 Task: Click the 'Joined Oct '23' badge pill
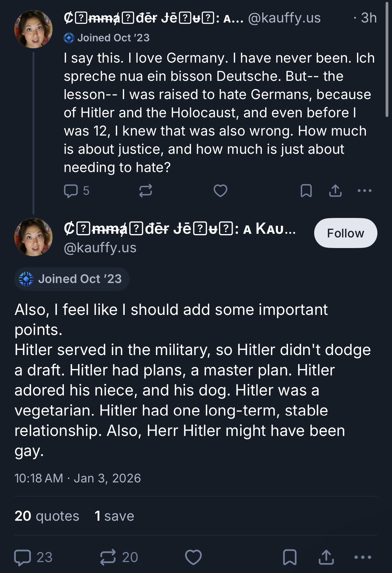tap(72, 279)
